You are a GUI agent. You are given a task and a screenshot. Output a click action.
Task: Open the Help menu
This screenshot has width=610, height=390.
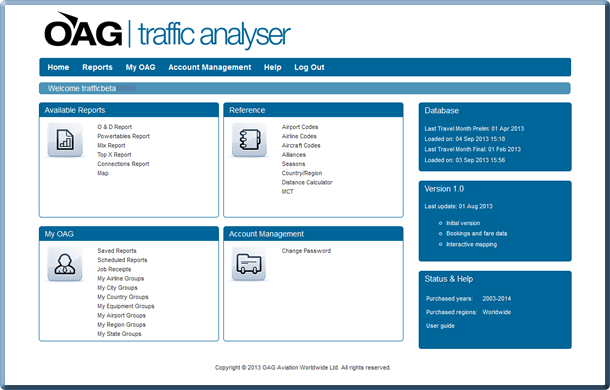pos(273,67)
